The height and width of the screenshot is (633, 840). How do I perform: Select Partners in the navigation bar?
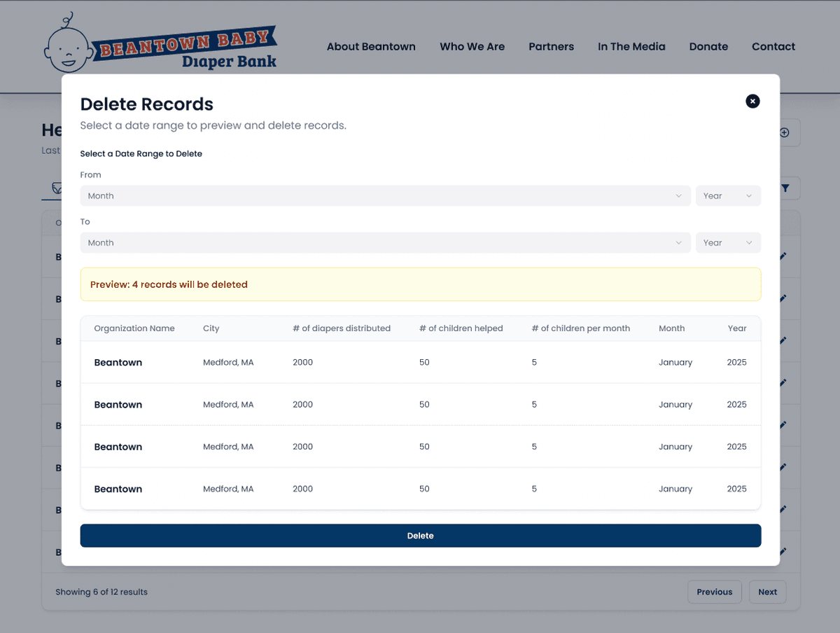coord(551,47)
